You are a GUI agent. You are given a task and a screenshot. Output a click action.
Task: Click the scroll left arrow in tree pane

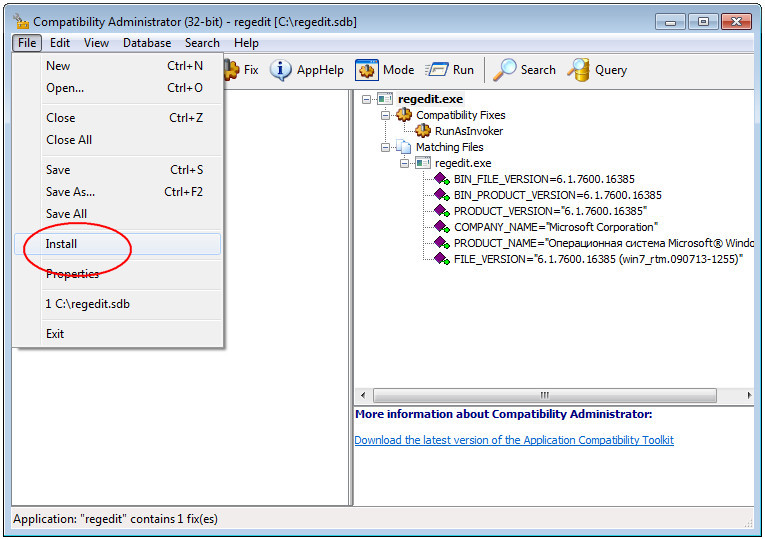coord(362,395)
